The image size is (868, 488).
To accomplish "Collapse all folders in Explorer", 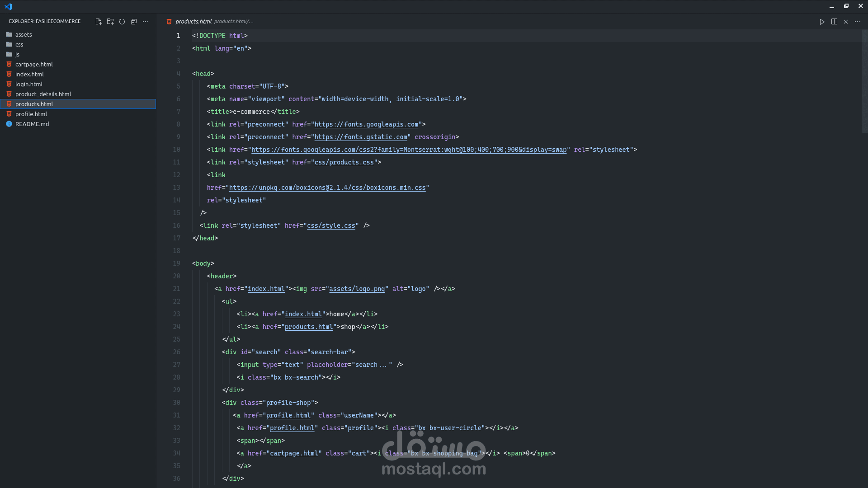I will pos(134,22).
